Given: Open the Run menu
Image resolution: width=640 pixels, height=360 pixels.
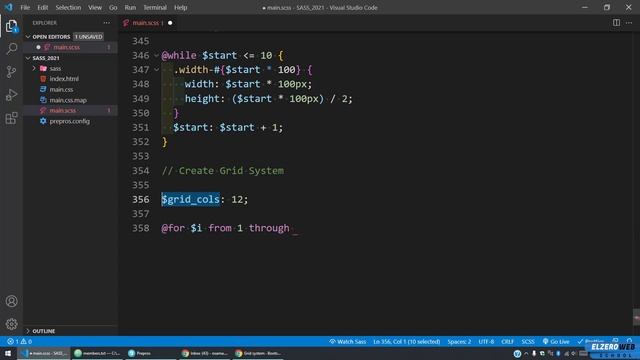Looking at the screenshot, I should pyautogui.click(x=130, y=7).
